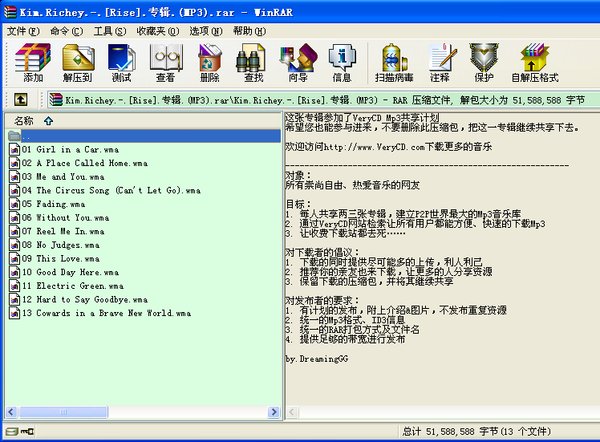
Task: Open the 收藏夹(O) menu
Action: [x=158, y=31]
